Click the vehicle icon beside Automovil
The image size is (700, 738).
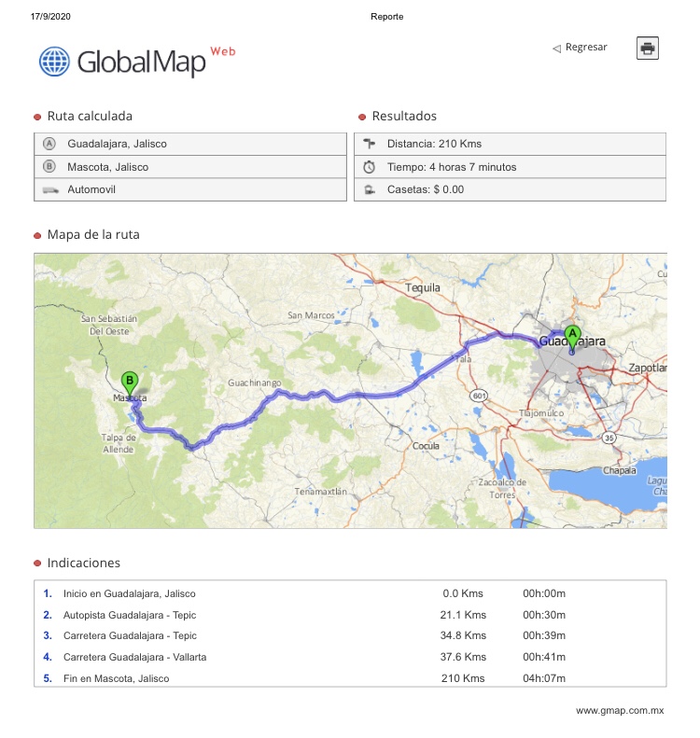pos(49,189)
